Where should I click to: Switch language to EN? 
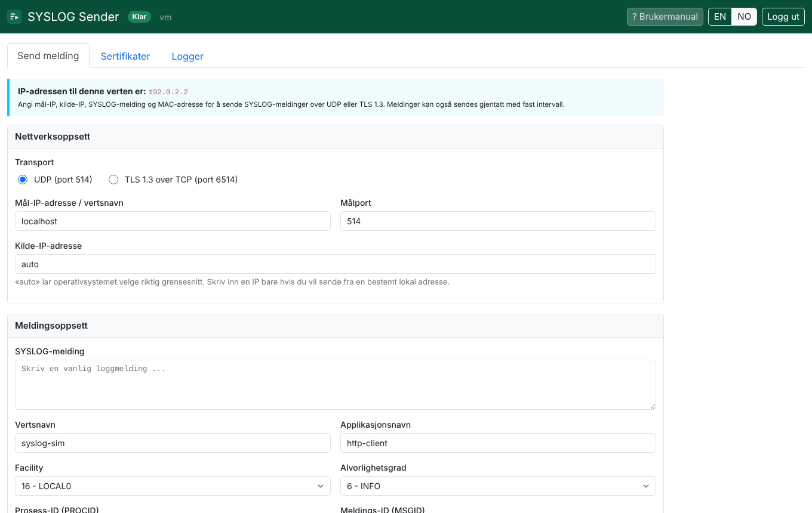point(720,17)
